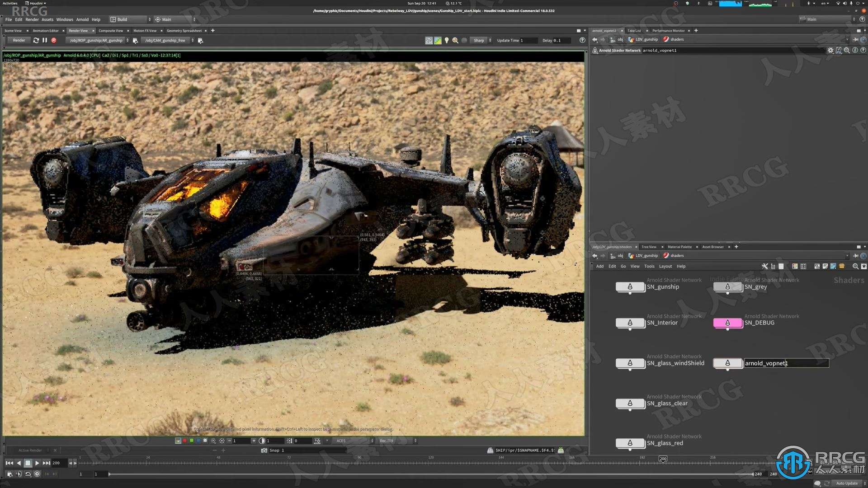Open the Rec.709 display dropdown
Viewport: 868px width, 488px height.
(397, 441)
